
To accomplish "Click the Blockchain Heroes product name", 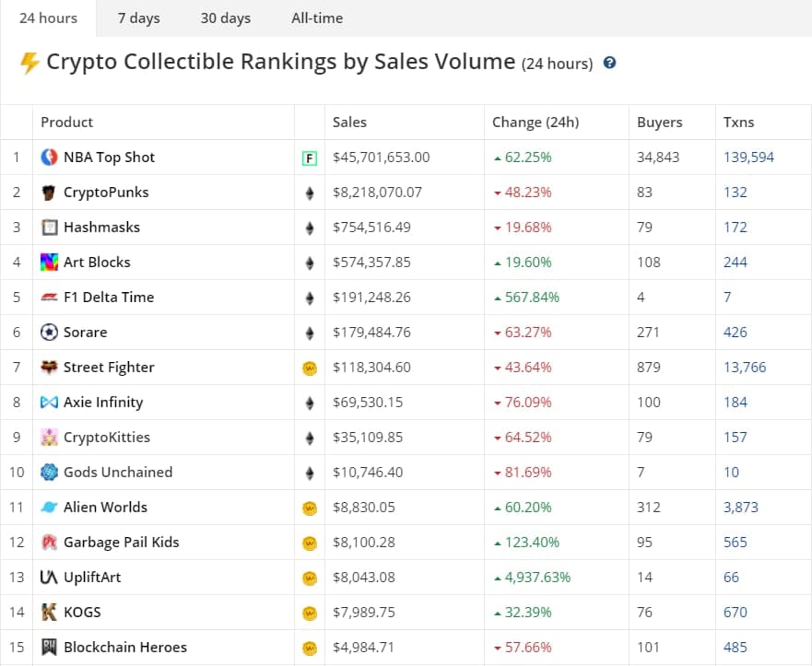I will point(124,648).
